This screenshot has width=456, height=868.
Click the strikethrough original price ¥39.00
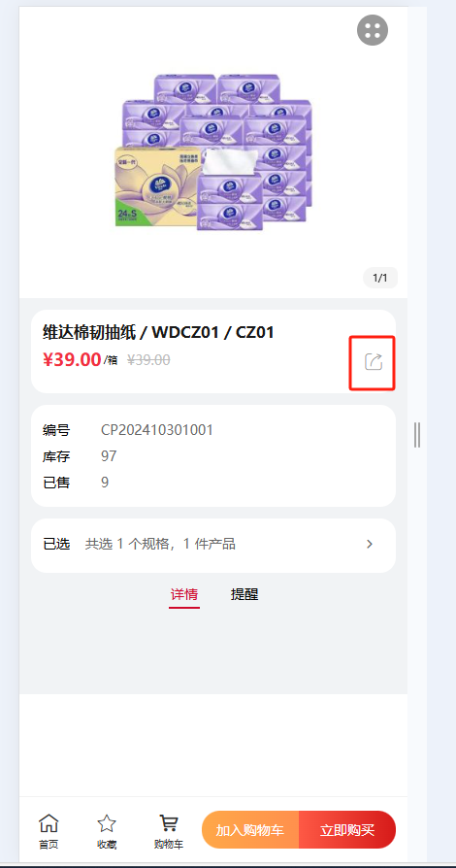click(148, 360)
